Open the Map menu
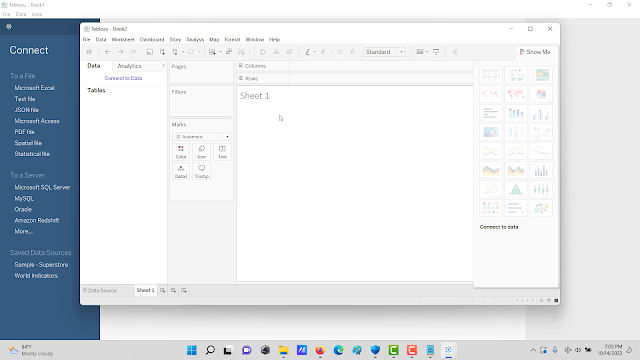640x360 pixels. click(214, 40)
